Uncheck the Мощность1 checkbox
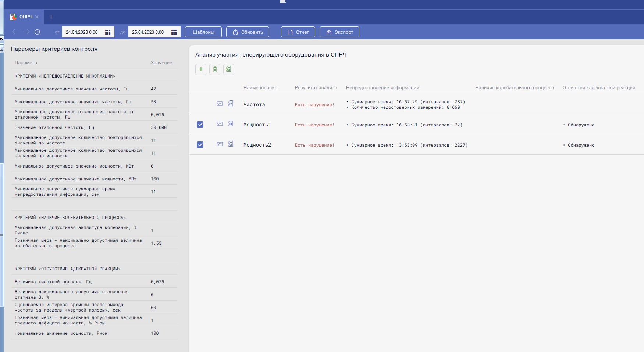The height and width of the screenshot is (352, 644). coord(200,125)
